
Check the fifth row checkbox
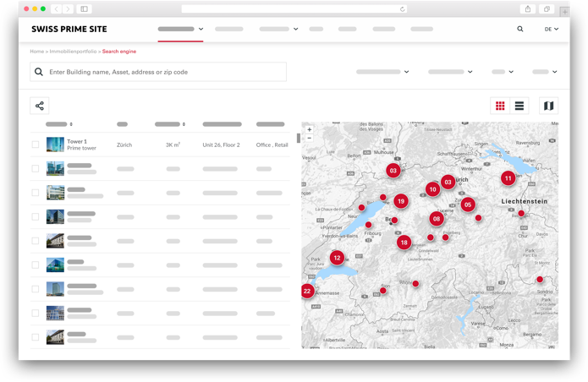click(36, 241)
